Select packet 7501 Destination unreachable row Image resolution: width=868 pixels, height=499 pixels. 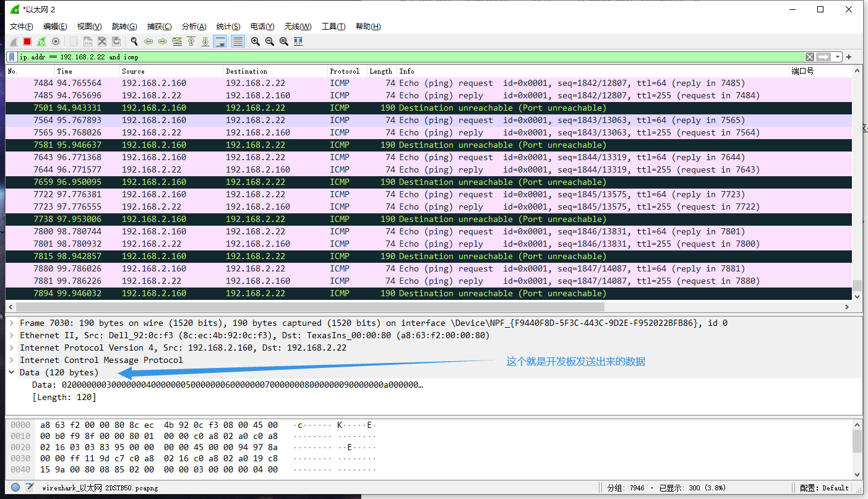[428, 108]
